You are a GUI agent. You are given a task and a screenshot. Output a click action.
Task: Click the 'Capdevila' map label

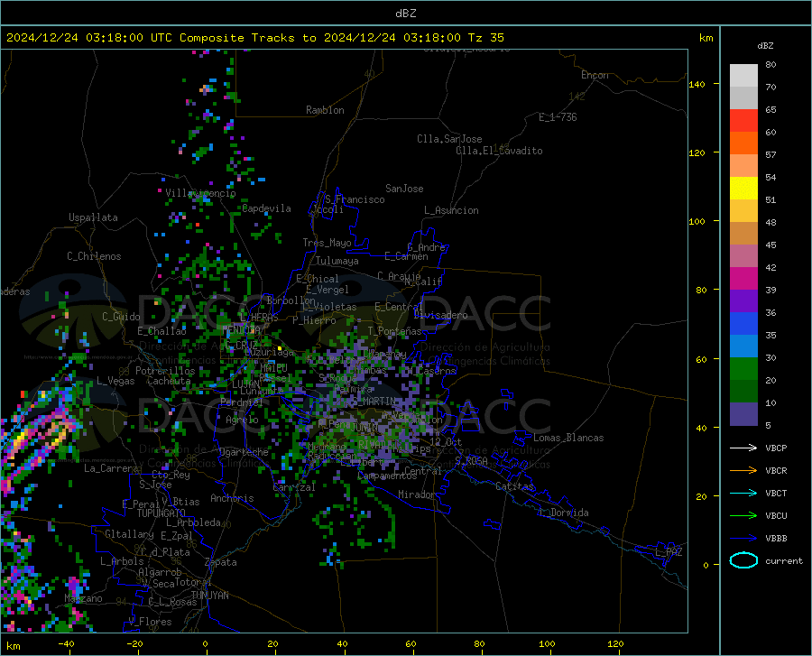(x=267, y=208)
